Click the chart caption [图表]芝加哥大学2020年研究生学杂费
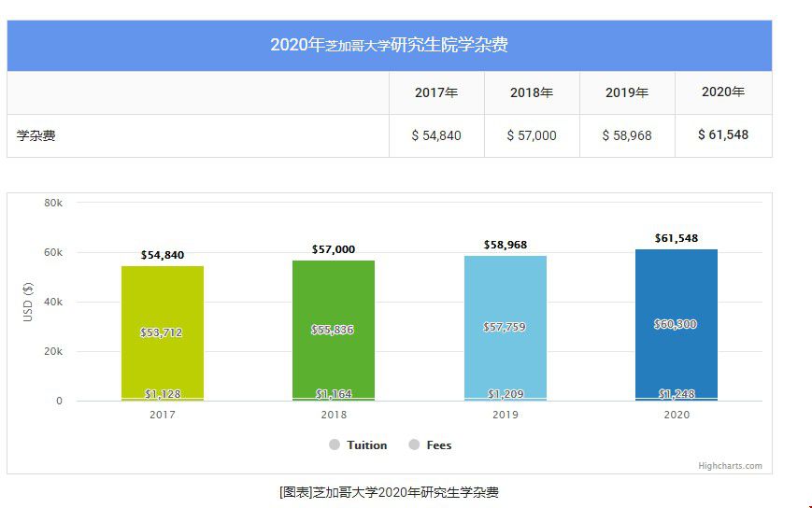Viewport: 812px width, 508px height. [x=389, y=492]
